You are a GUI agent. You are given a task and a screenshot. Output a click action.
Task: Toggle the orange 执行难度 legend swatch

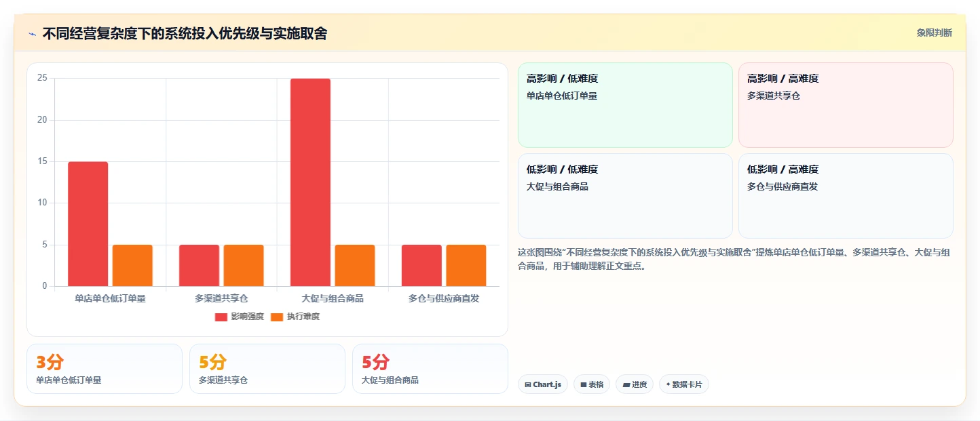[x=277, y=317]
